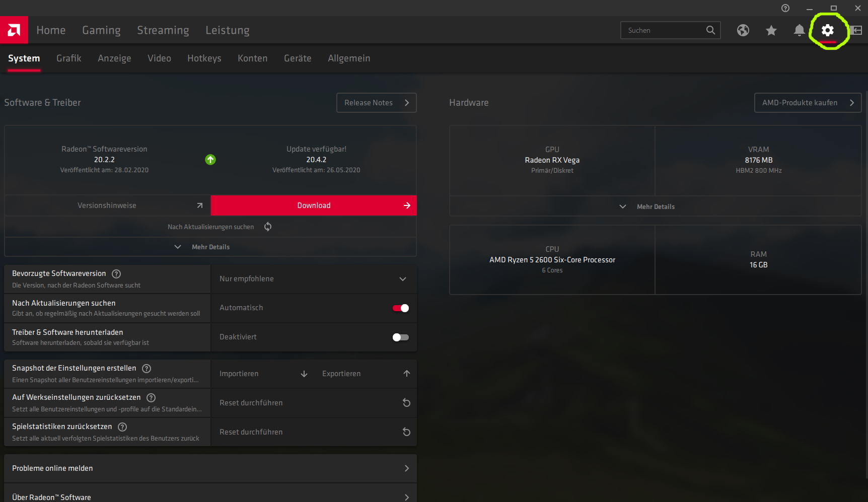
Task: Click reset icon for Werkseinstellungen
Action: click(407, 403)
